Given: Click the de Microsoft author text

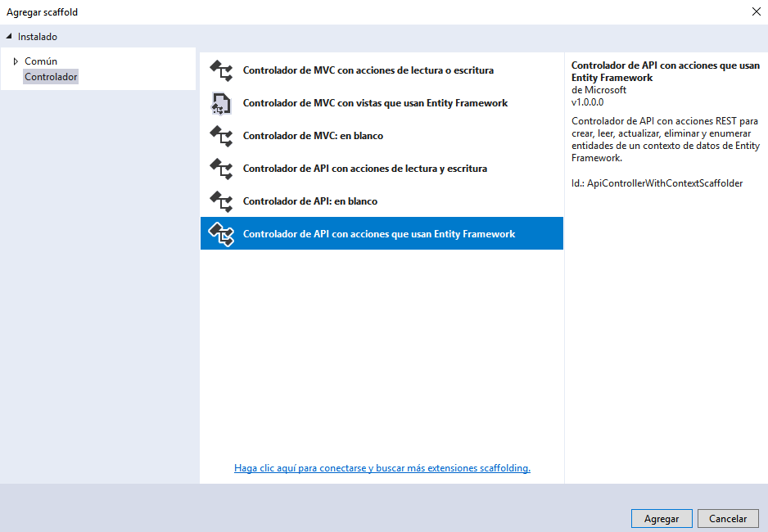Looking at the screenshot, I should [x=599, y=90].
